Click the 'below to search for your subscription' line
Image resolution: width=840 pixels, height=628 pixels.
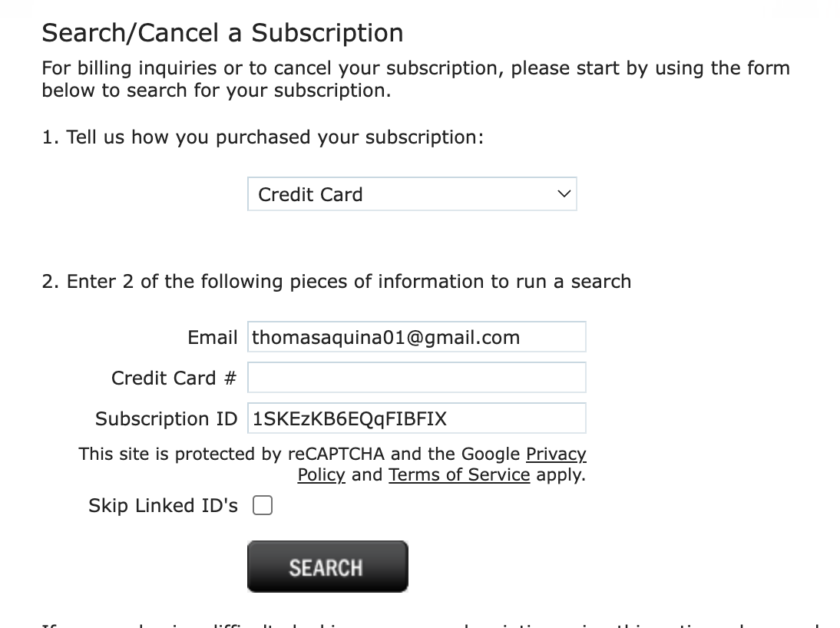tap(216, 90)
